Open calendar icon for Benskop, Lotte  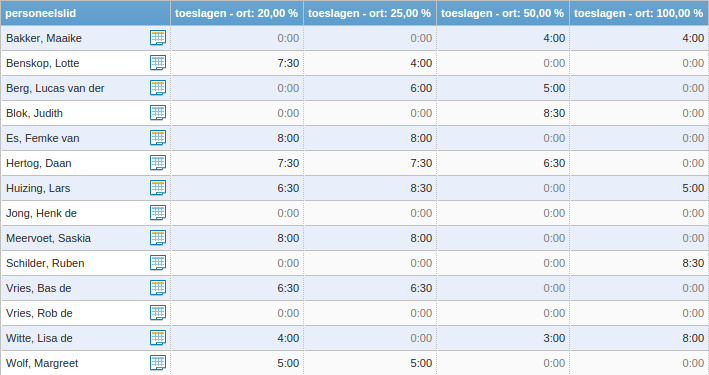click(x=158, y=62)
